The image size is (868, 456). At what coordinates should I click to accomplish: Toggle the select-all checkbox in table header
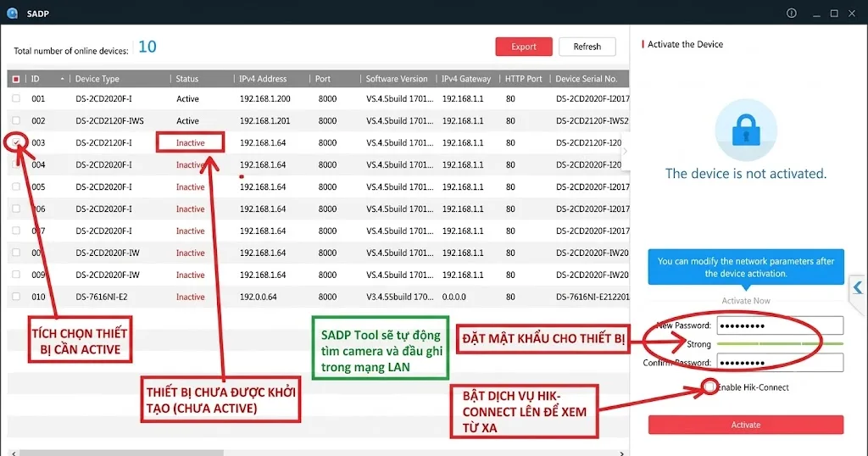(x=16, y=79)
